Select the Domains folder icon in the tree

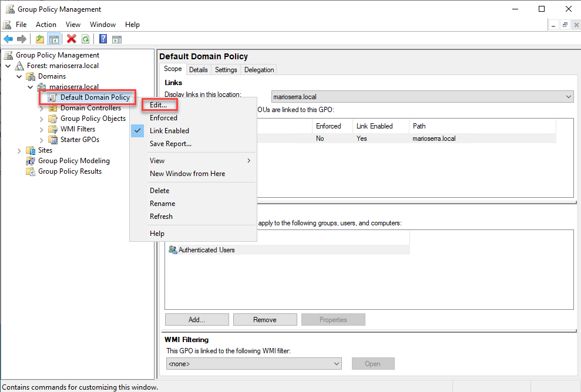[31, 76]
